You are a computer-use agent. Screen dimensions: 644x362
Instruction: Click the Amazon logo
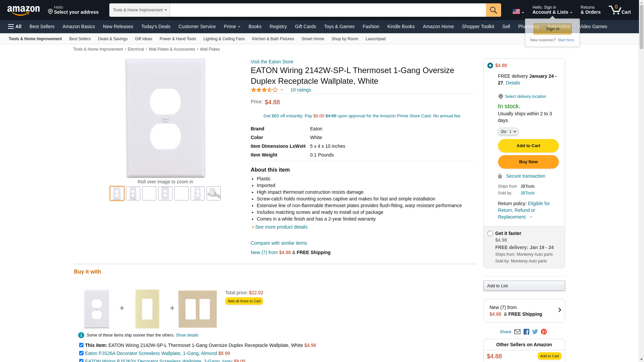click(23, 10)
